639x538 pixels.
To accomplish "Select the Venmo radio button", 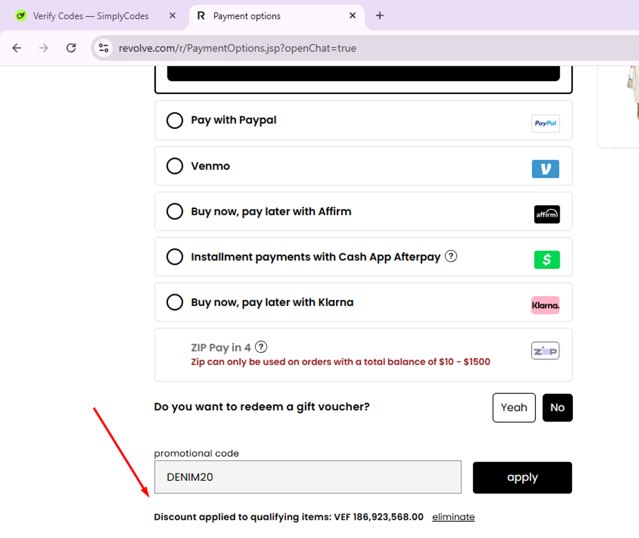I will point(174,166).
